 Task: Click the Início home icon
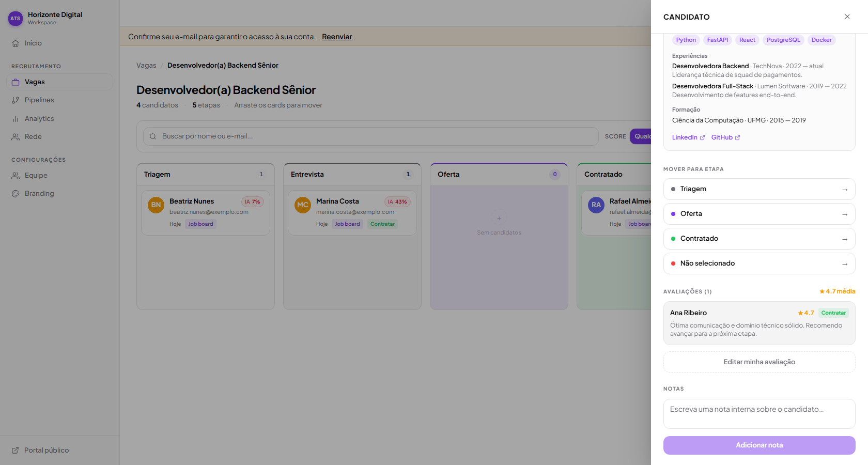[16, 43]
